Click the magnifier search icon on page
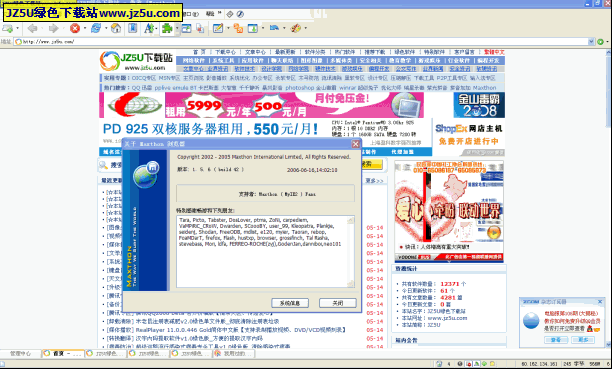The height and width of the screenshot is (369, 612). point(103,165)
